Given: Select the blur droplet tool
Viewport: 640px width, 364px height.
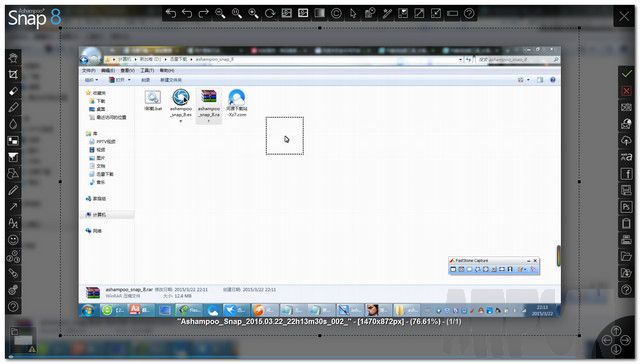Looking at the screenshot, I should [13, 124].
